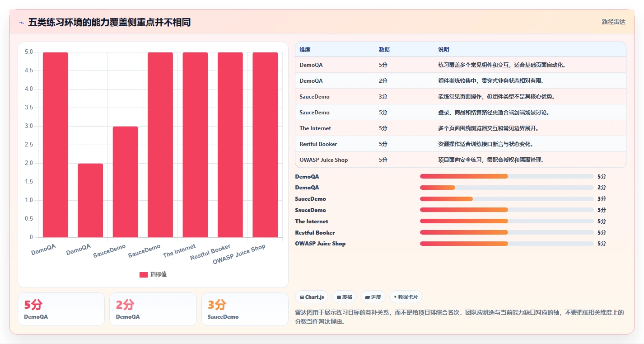The image size is (644, 344).
Task: Click the Restful Booker progress bar
Action: click(x=507, y=232)
